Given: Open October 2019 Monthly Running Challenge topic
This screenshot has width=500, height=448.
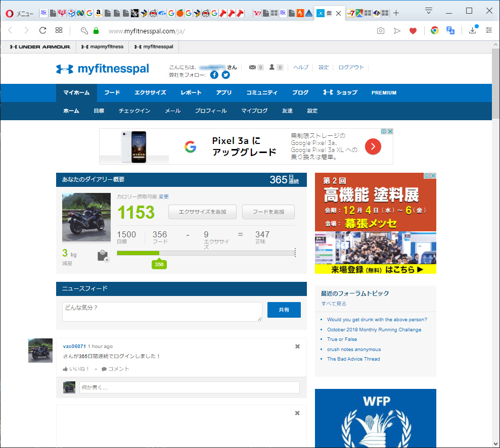Looking at the screenshot, I should click(374, 329).
